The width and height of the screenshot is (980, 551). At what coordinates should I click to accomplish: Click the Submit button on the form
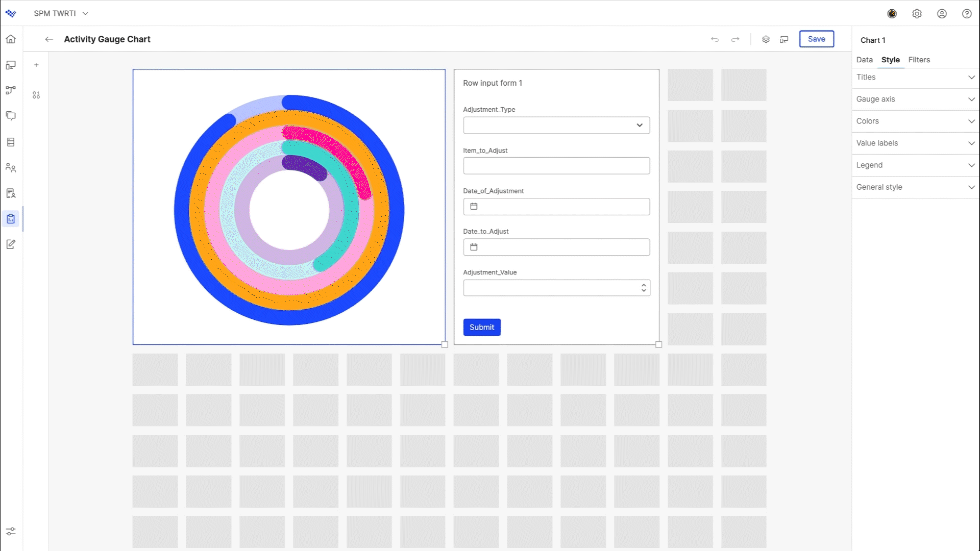tap(482, 327)
